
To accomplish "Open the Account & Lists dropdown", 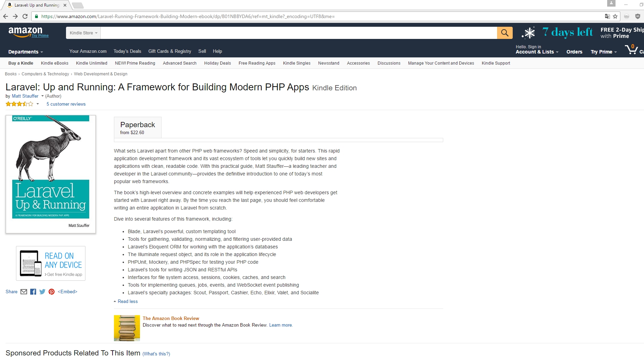I will 537,52.
